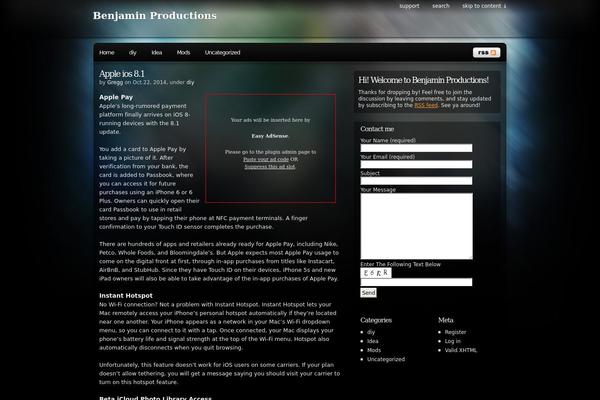Focus the captcha text input field
600x400 pixels.
(x=416, y=282)
